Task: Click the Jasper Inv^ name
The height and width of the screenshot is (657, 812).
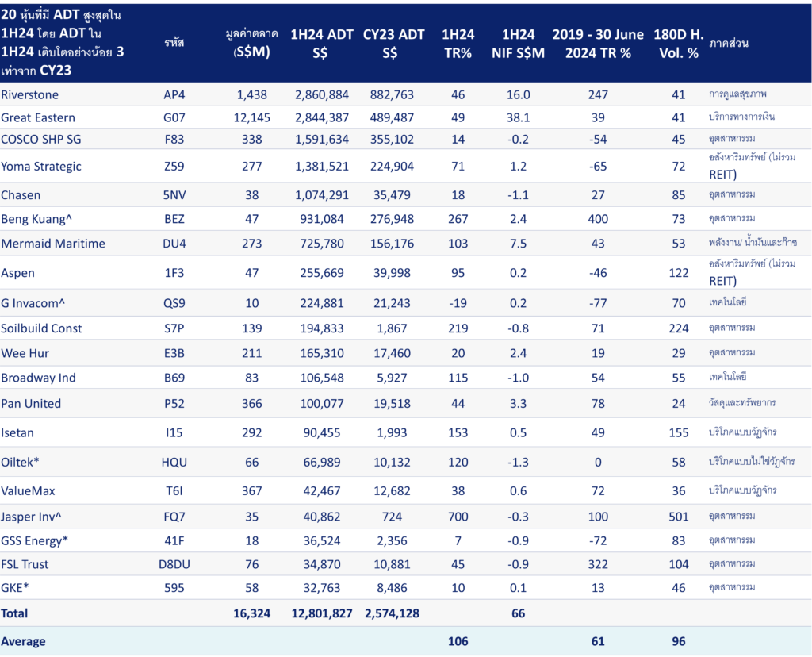Action: coord(31,517)
